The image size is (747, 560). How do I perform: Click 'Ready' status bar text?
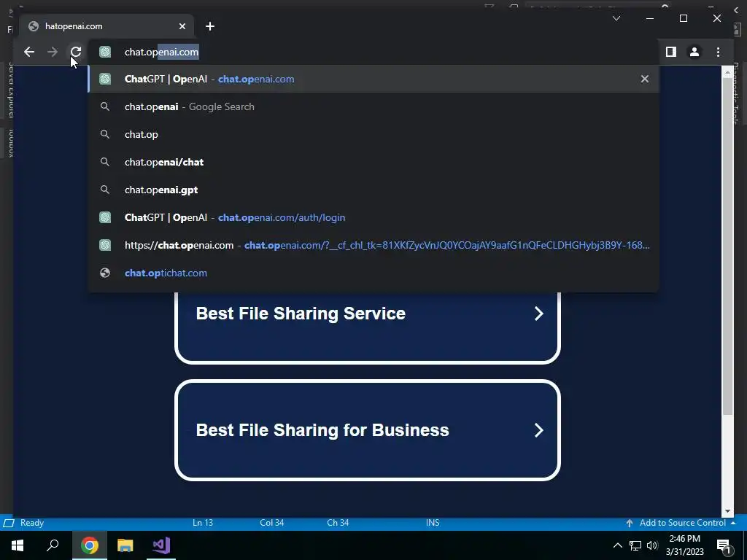[32, 523]
